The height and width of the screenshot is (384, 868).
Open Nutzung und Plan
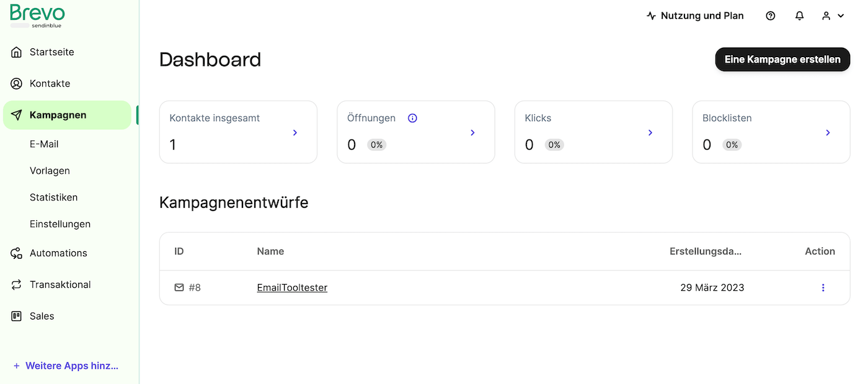[x=695, y=16]
